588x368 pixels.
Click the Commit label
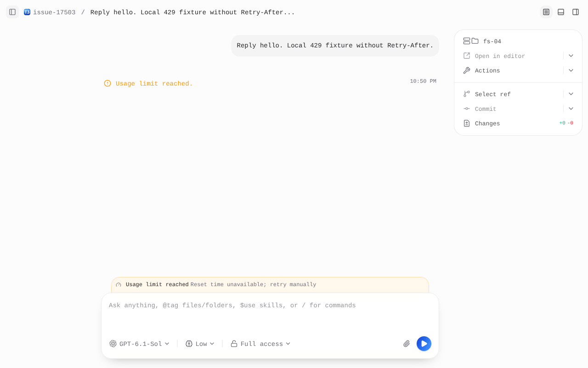(x=486, y=109)
